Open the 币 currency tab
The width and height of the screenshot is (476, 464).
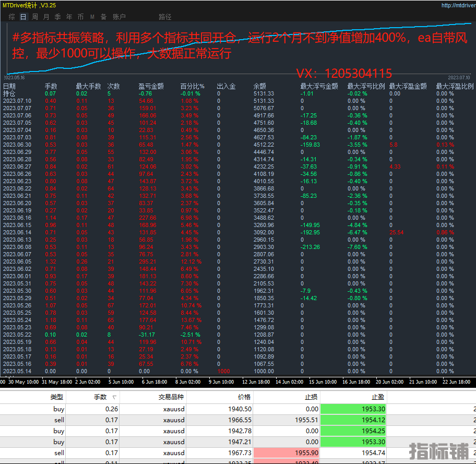pyautogui.click(x=80, y=17)
